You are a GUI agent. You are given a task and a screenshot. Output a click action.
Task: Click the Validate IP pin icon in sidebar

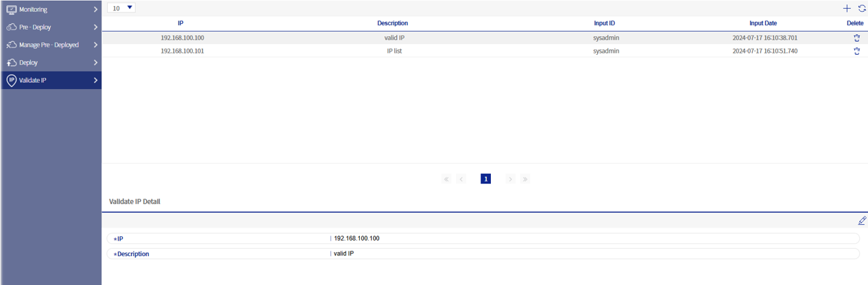[11, 80]
